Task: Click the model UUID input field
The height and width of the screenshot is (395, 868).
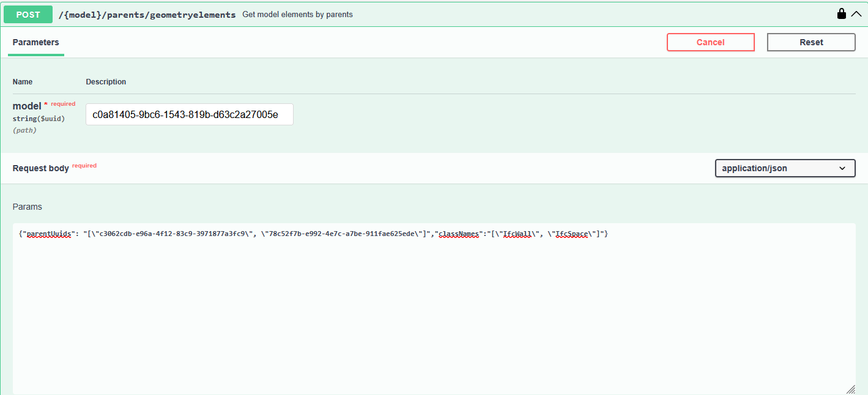Action: click(189, 114)
